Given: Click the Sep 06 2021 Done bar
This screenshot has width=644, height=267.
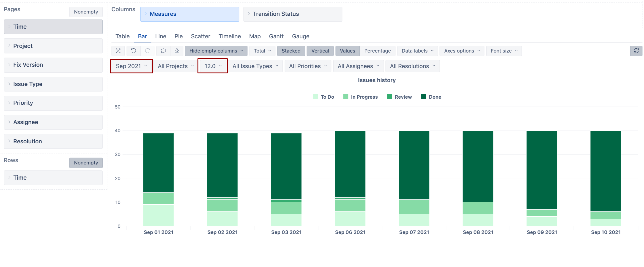Looking at the screenshot, I should (x=350, y=164).
